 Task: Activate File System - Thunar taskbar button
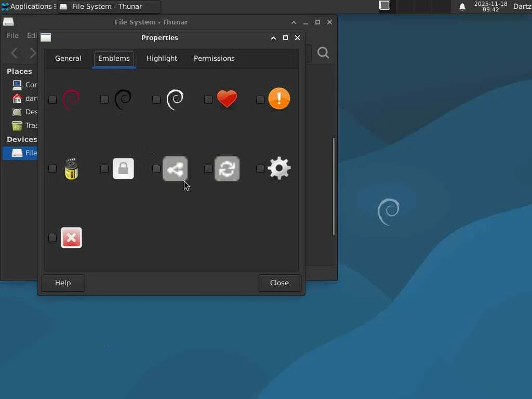pos(109,6)
